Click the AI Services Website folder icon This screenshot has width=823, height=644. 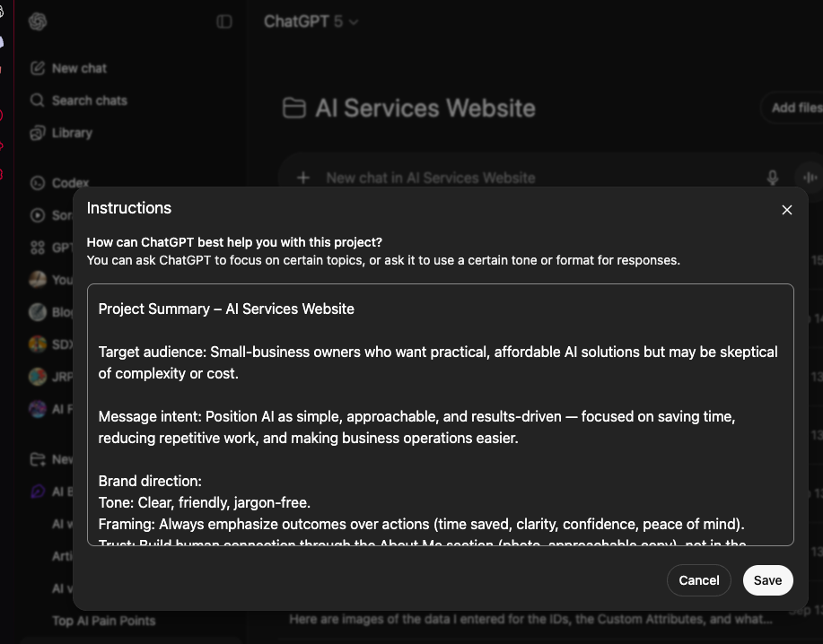[293, 109]
